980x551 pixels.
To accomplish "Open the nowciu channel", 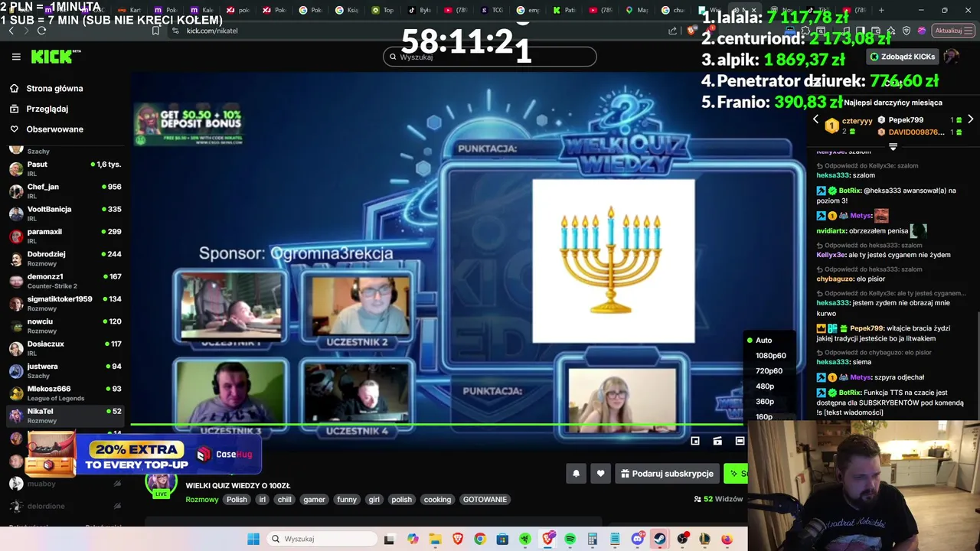I will 64,325.
